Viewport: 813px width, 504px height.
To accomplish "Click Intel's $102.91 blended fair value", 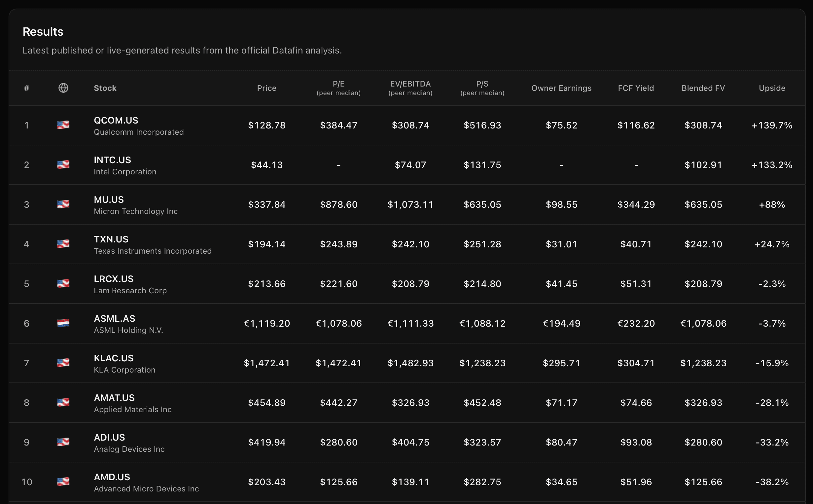I will pyautogui.click(x=703, y=165).
